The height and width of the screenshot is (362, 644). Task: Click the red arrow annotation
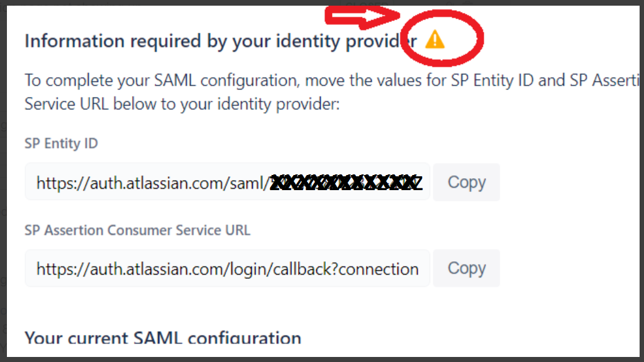[x=362, y=16]
